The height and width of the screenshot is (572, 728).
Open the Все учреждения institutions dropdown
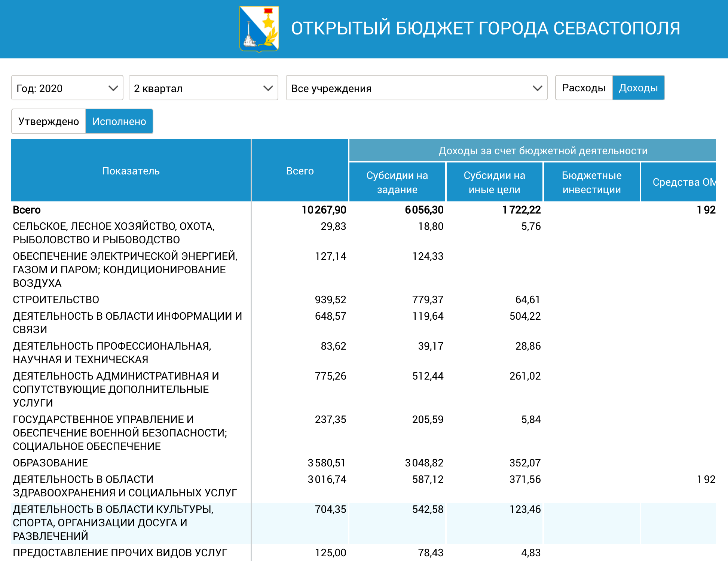pos(416,88)
